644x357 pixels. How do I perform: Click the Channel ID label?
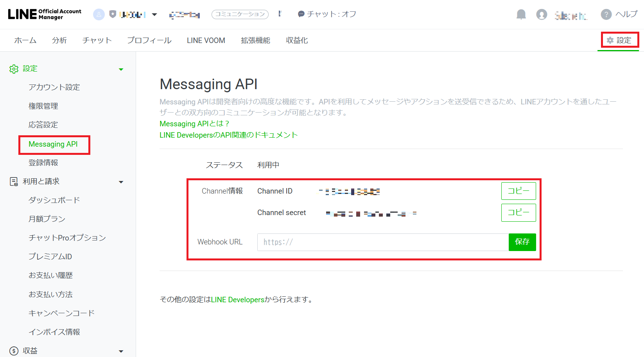[x=275, y=191]
